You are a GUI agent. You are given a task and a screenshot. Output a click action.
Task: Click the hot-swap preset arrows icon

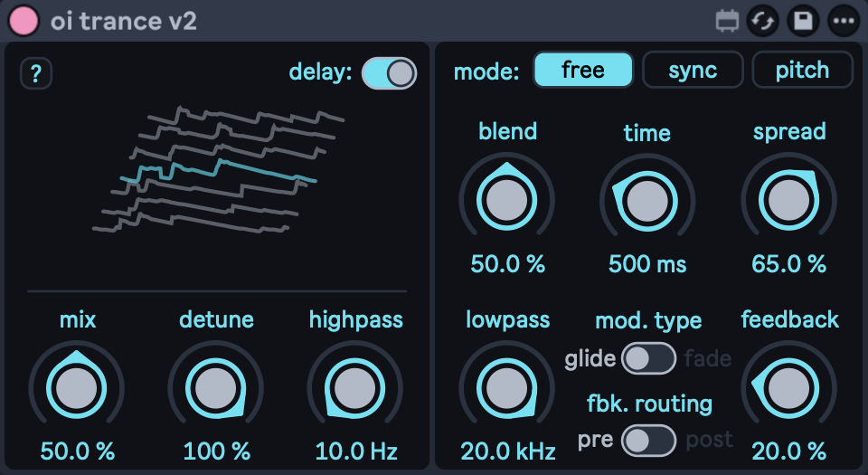[x=762, y=21]
